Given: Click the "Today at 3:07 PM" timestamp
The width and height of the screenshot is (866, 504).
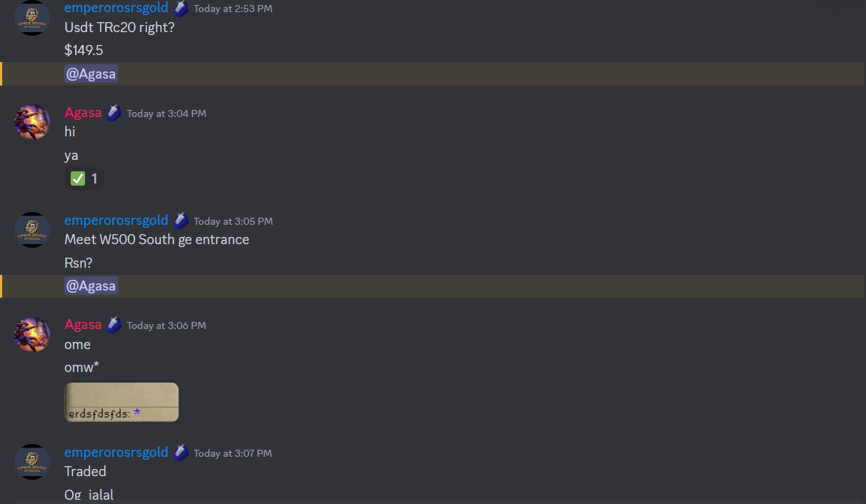Looking at the screenshot, I should click(232, 453).
